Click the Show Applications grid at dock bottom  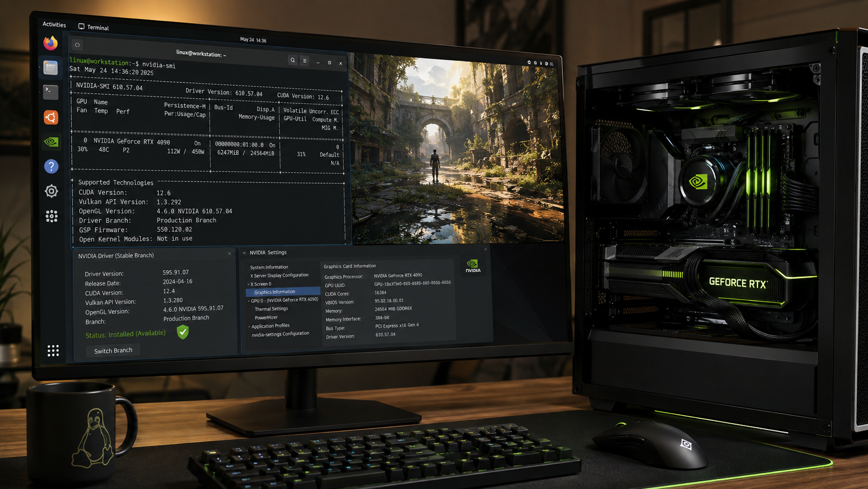click(53, 351)
